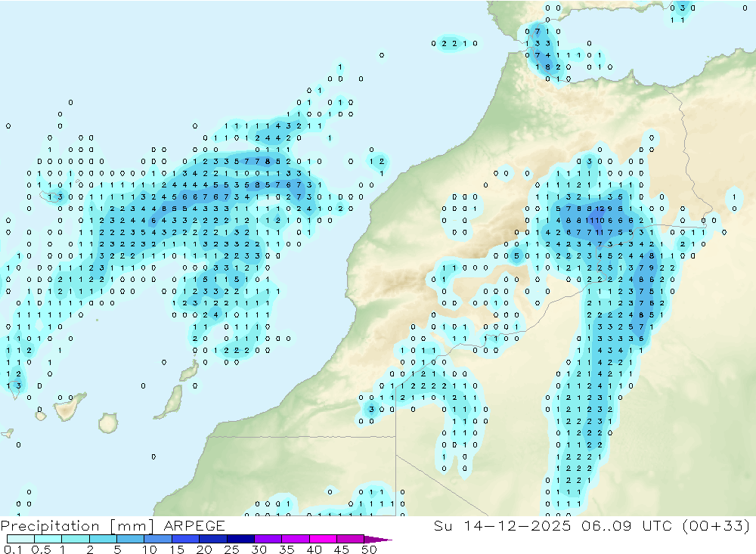This screenshot has height=554, width=756.
Task: Click the above-50 arrow tip of legend
Action: 377,539
